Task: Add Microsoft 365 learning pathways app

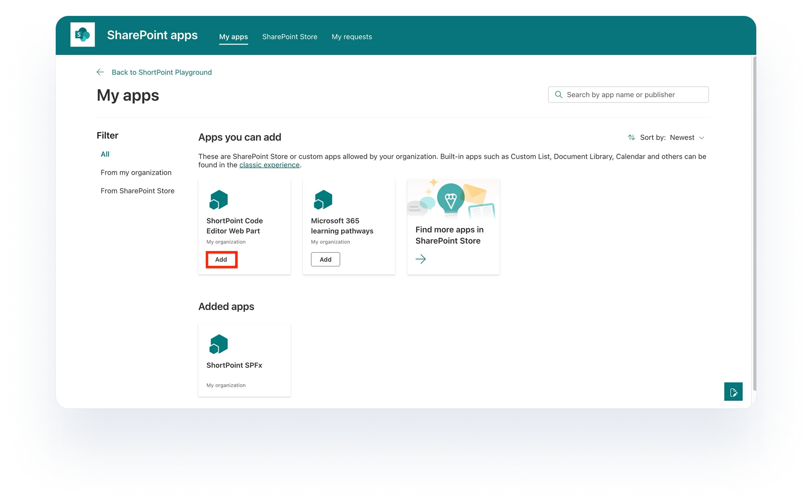Action: (326, 260)
